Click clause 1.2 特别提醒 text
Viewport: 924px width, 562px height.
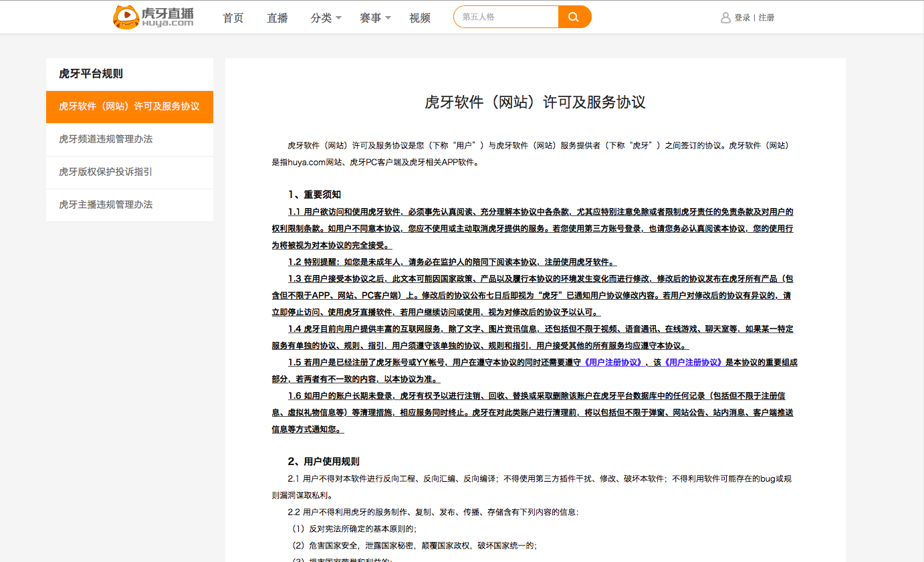click(x=452, y=262)
